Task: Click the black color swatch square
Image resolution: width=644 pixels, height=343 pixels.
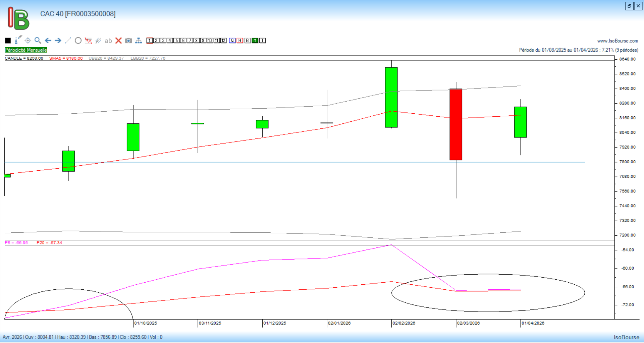Action: (8, 41)
